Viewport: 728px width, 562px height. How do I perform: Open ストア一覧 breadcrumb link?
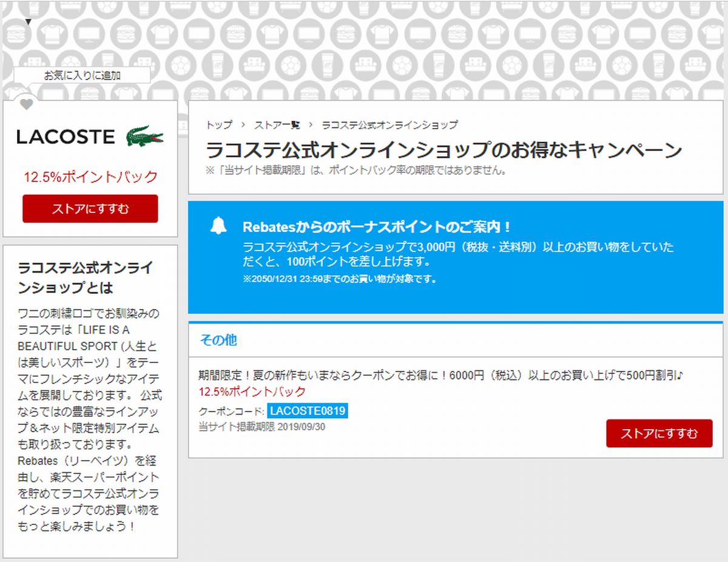[277, 125]
